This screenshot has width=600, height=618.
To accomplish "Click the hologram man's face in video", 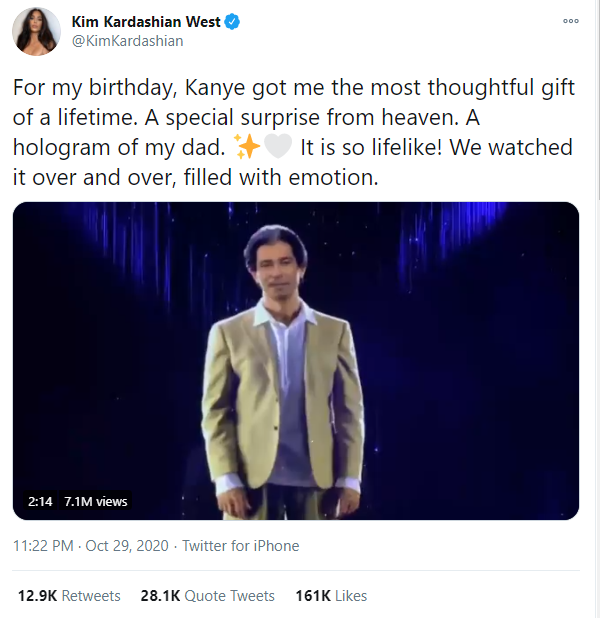I will [x=281, y=268].
